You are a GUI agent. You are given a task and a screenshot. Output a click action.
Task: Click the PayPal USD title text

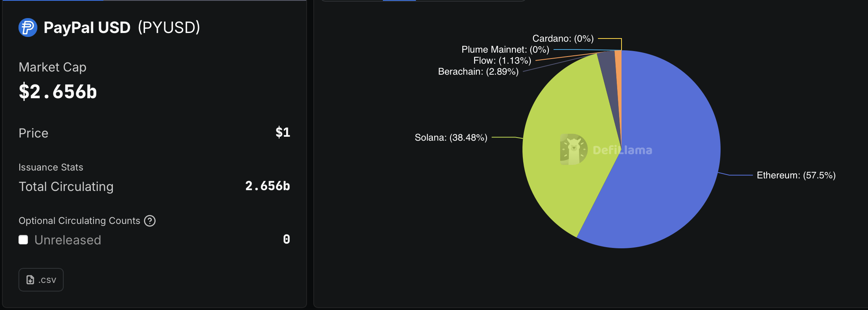point(87,28)
